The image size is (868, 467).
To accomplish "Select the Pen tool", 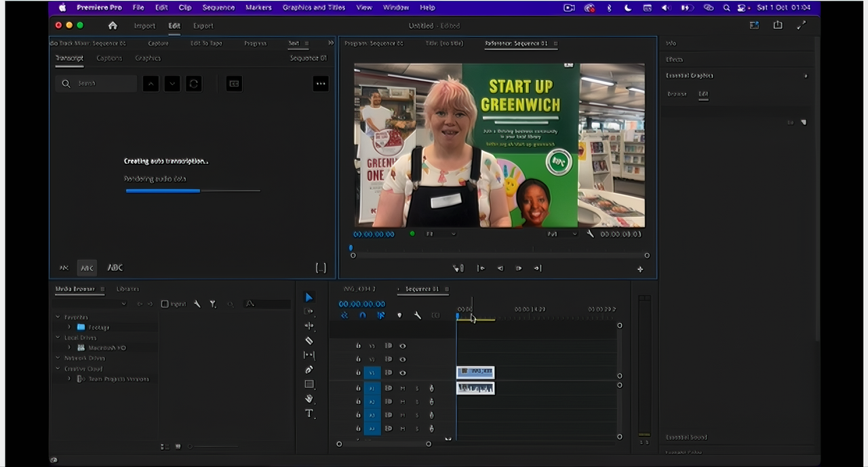I will click(309, 370).
